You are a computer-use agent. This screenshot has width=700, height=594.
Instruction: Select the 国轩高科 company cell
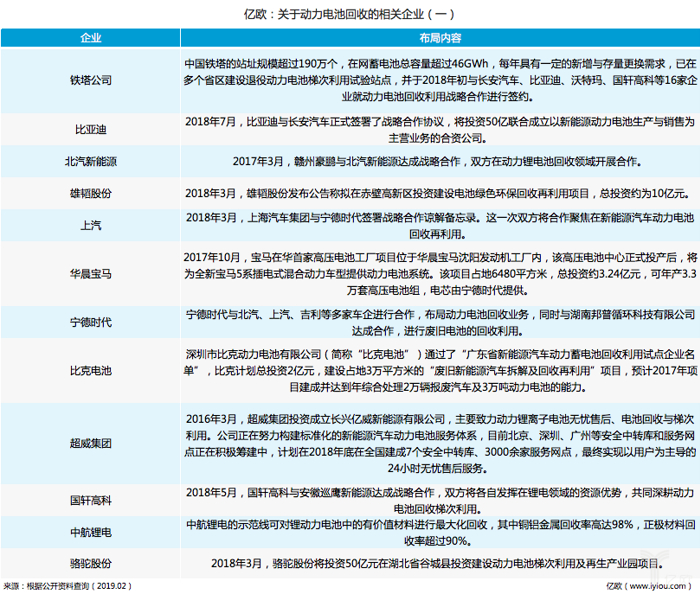91,501
